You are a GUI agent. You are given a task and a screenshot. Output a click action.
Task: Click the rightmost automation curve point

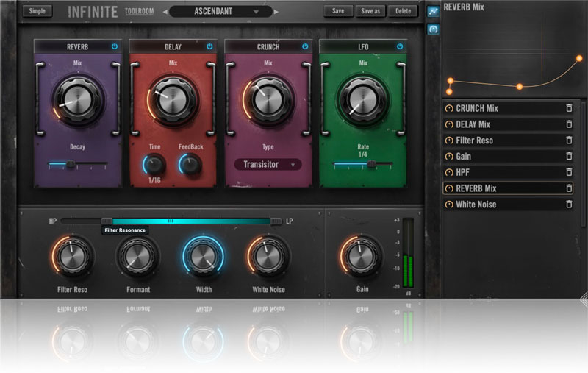[x=579, y=58]
